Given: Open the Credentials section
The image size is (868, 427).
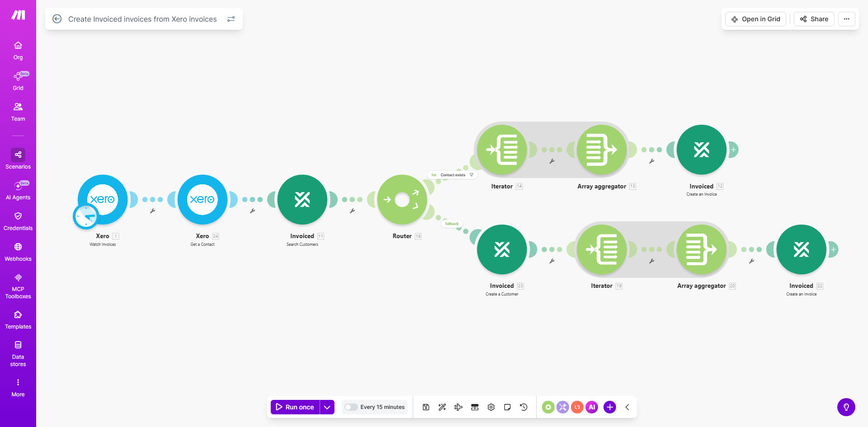Looking at the screenshot, I should 18,221.
